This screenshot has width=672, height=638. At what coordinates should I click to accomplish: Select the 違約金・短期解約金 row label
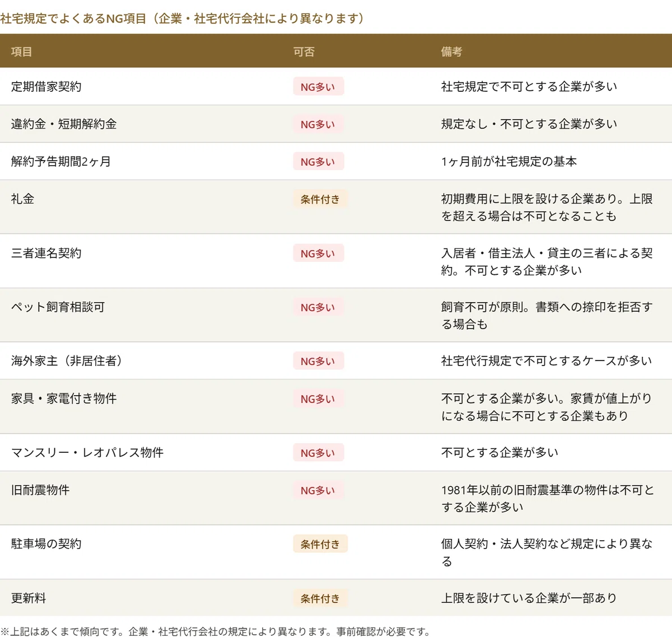pyautogui.click(x=64, y=124)
